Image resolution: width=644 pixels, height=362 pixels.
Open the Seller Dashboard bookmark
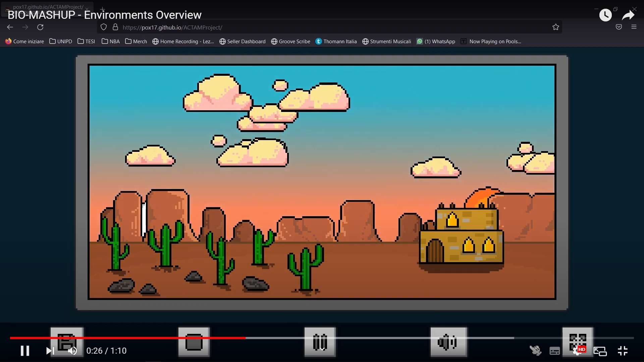[x=243, y=41]
